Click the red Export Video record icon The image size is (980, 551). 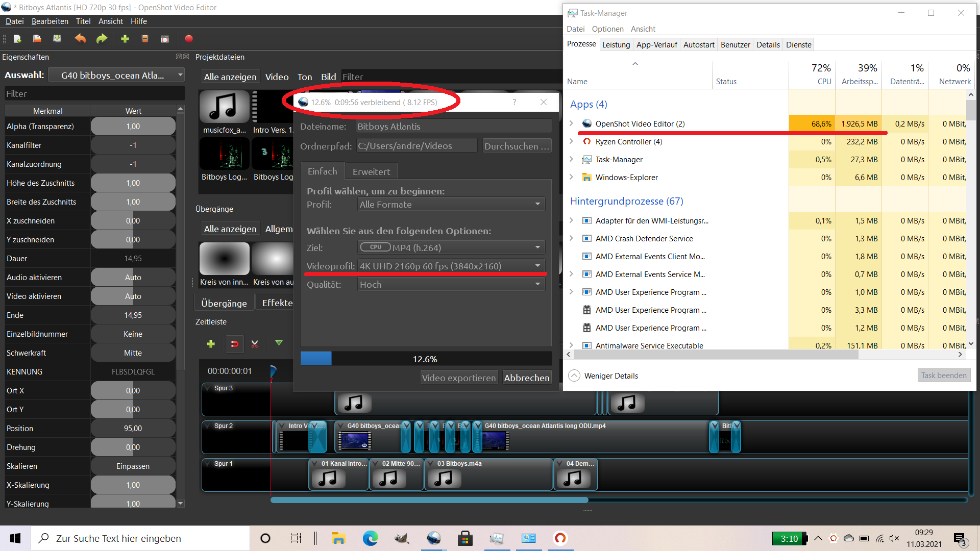pyautogui.click(x=189, y=39)
